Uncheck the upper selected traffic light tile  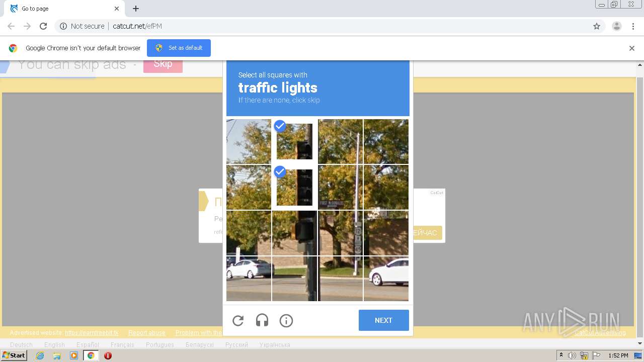(x=294, y=141)
